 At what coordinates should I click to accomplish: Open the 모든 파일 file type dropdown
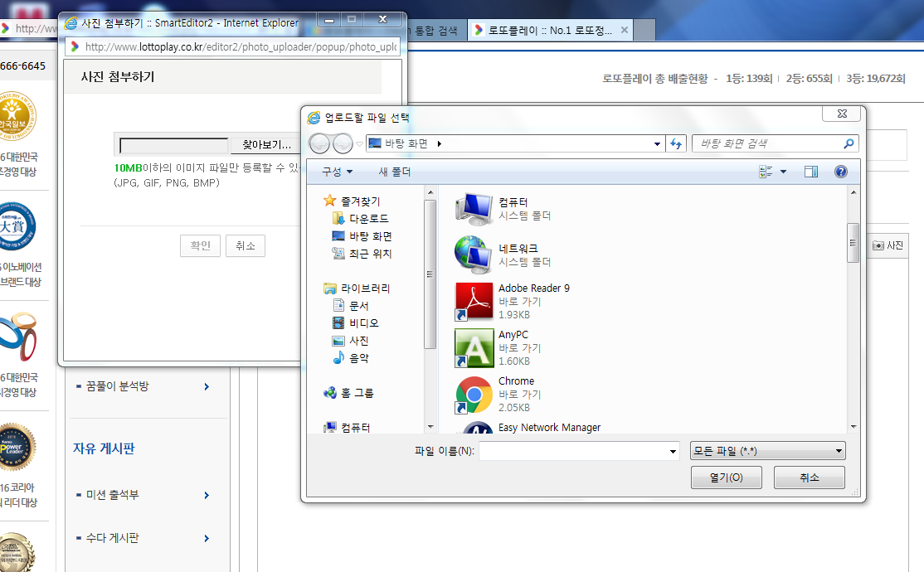pyautogui.click(x=767, y=451)
